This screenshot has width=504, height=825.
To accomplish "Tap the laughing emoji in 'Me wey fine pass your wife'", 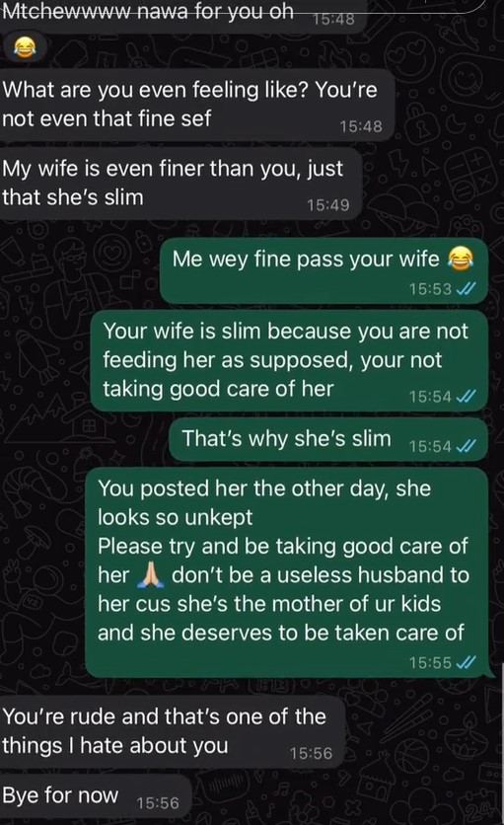I will pyautogui.click(x=460, y=259).
